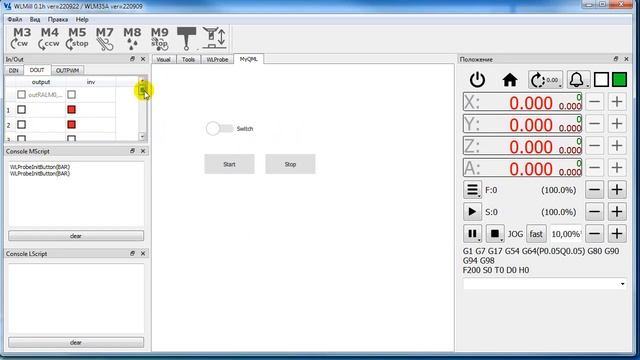Stop spindle with M5 icon
640x360 pixels.
tap(77, 38)
